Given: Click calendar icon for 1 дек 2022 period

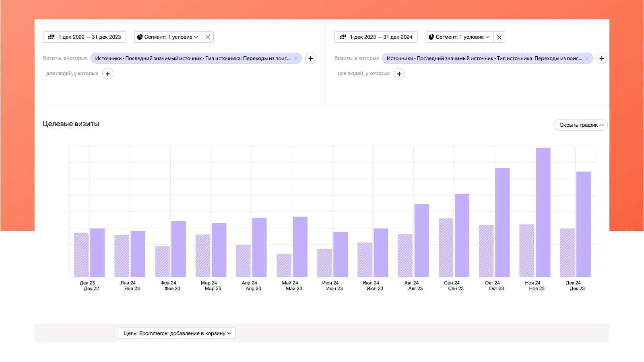Looking at the screenshot, I should pyautogui.click(x=51, y=37).
